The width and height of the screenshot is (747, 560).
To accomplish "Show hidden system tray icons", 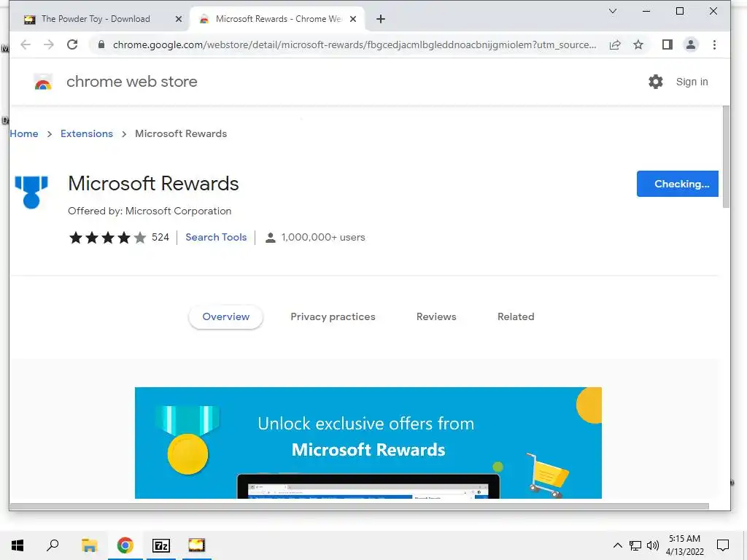I will point(617,545).
